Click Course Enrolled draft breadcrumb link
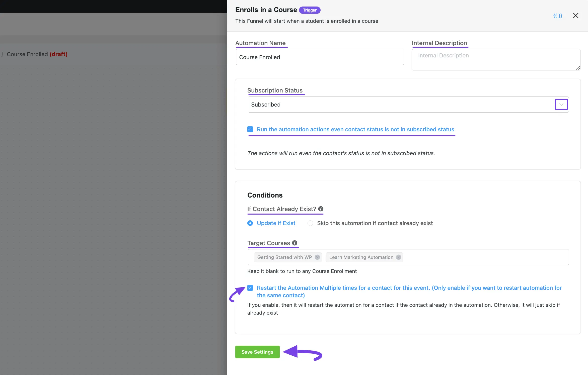 click(x=37, y=54)
